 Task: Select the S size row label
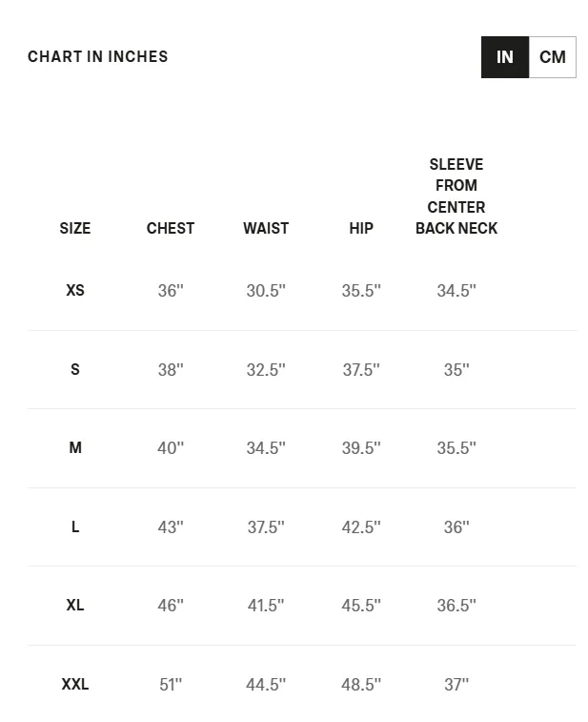coord(75,369)
